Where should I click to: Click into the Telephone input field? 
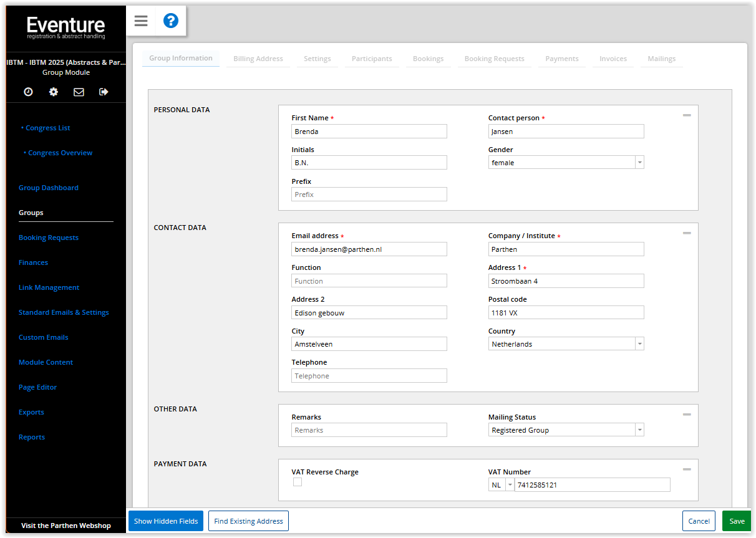click(369, 376)
